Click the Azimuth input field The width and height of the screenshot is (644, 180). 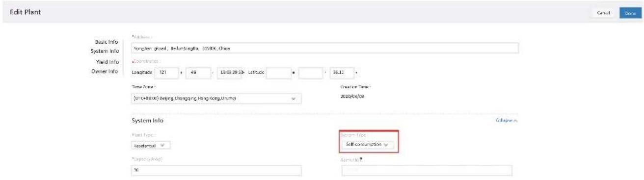tap(427, 171)
